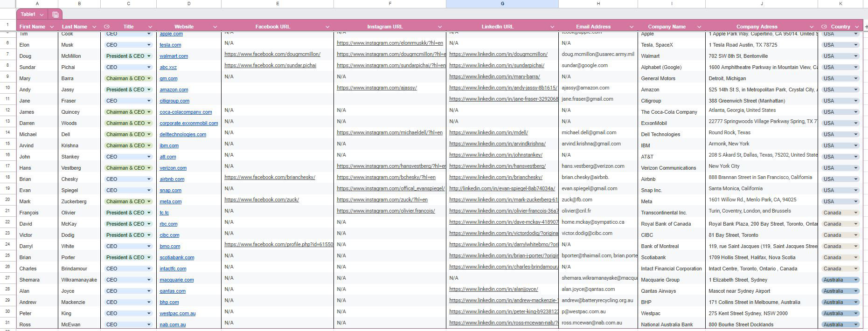Open the Email Address column header arrow

632,27
